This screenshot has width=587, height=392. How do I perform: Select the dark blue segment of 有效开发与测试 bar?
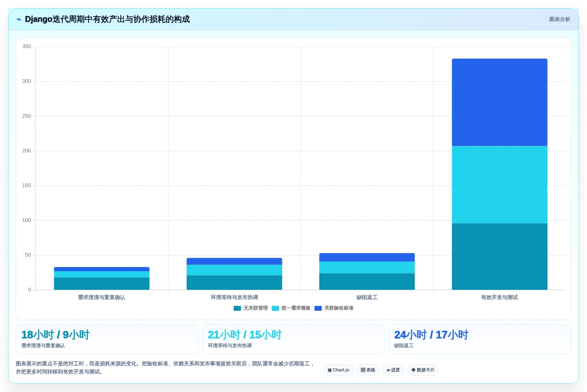tap(500, 102)
